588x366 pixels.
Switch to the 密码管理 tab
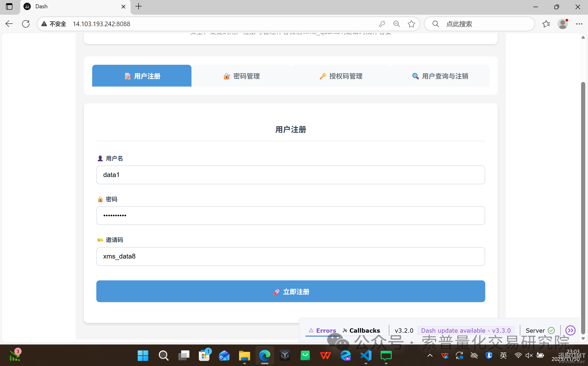click(x=241, y=76)
